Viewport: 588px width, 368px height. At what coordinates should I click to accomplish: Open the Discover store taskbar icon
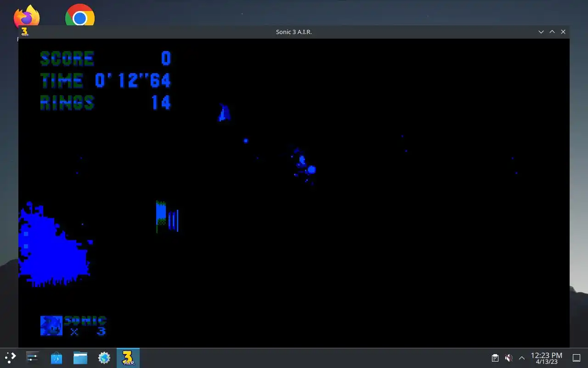(56, 357)
